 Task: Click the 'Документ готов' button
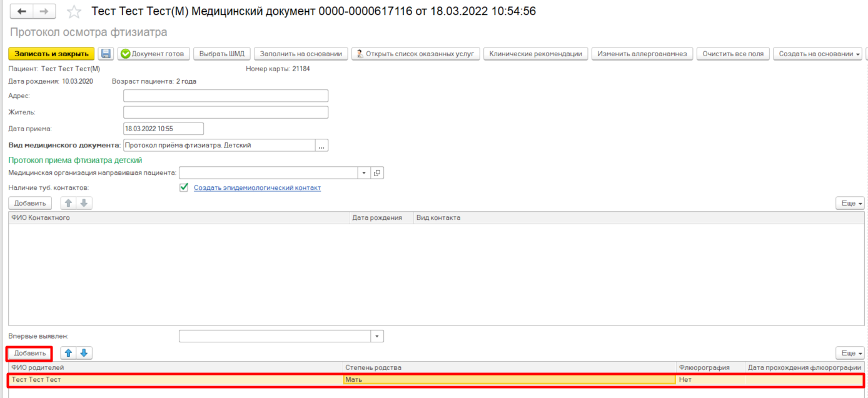pos(153,54)
